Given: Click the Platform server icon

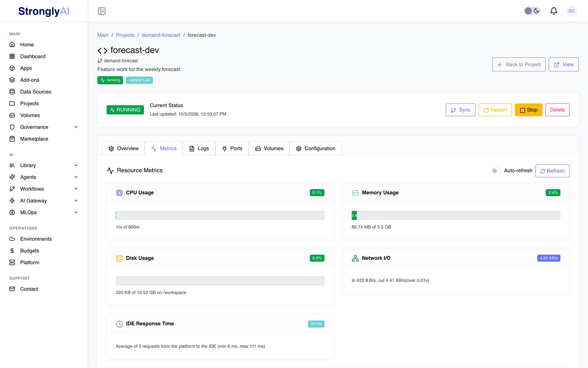Looking at the screenshot, I should tap(12, 262).
